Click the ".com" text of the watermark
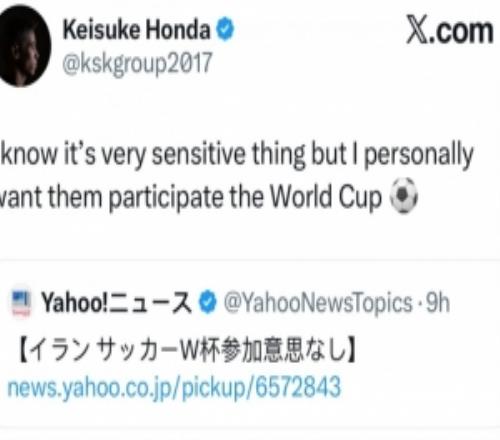Screen dimensions: 500x440 pyautogui.click(x=461, y=31)
